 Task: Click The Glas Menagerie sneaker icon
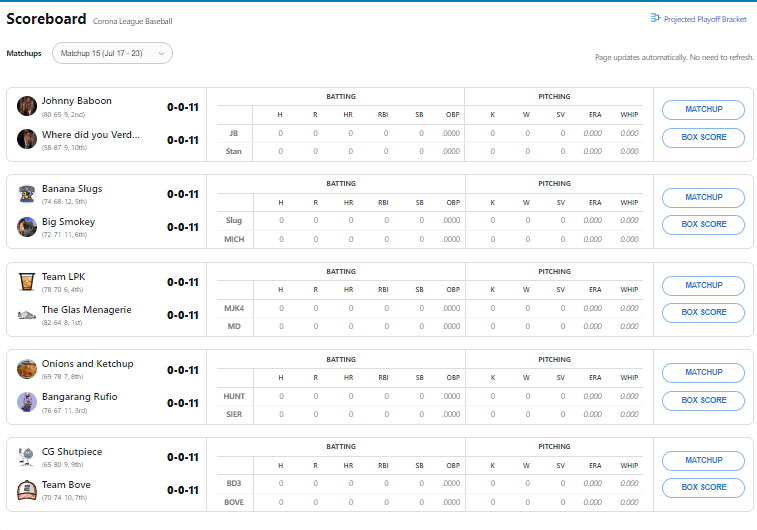click(x=27, y=315)
